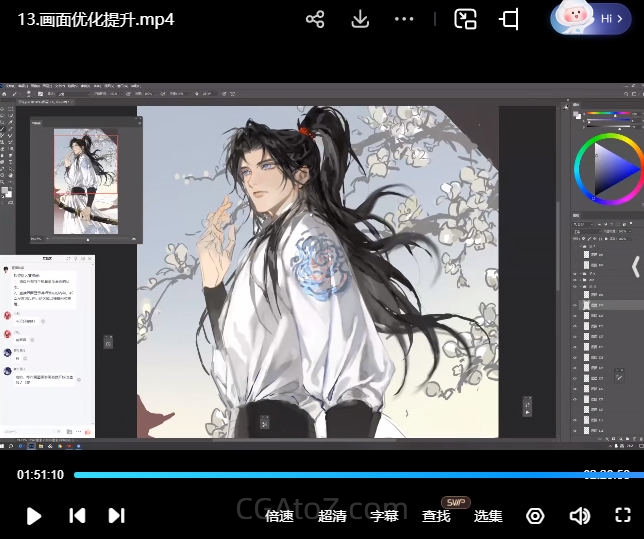Open the 超清 quality menu
The width and height of the screenshot is (644, 539).
(332, 516)
